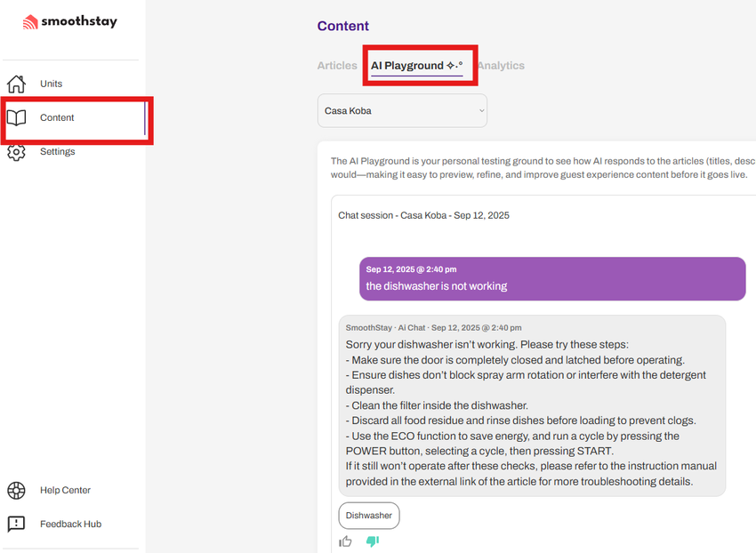Click the Help Center lifebuoy icon
Screen dimensions: 756x553
(16, 491)
